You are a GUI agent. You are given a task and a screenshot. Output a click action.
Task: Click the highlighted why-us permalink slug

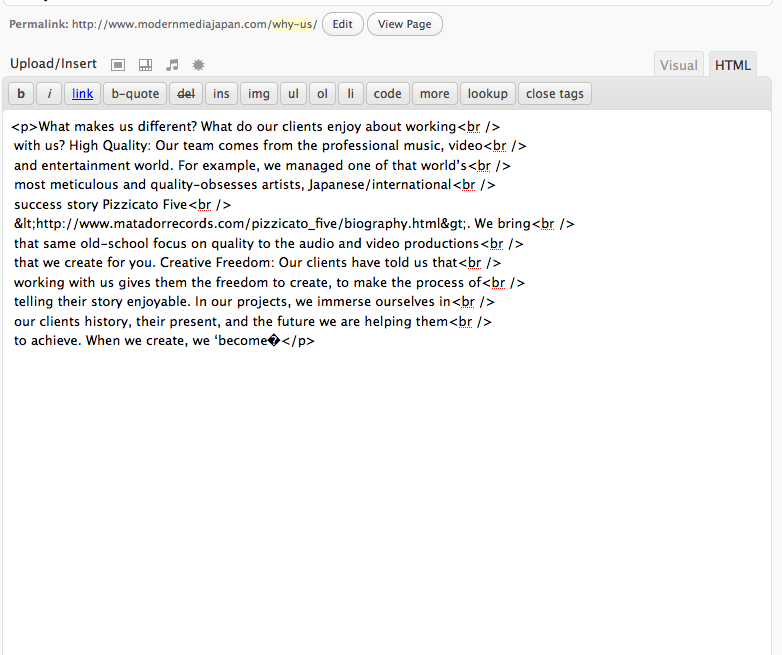click(x=292, y=24)
